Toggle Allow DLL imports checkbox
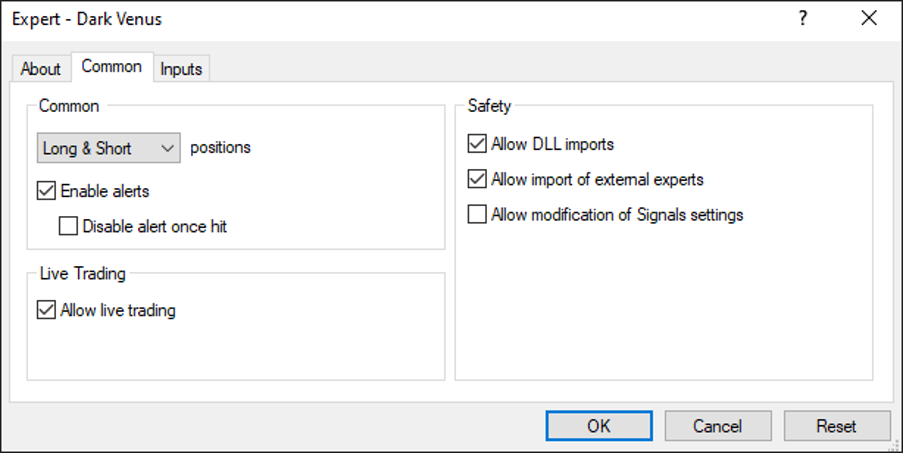This screenshot has width=904, height=454. 477,144
